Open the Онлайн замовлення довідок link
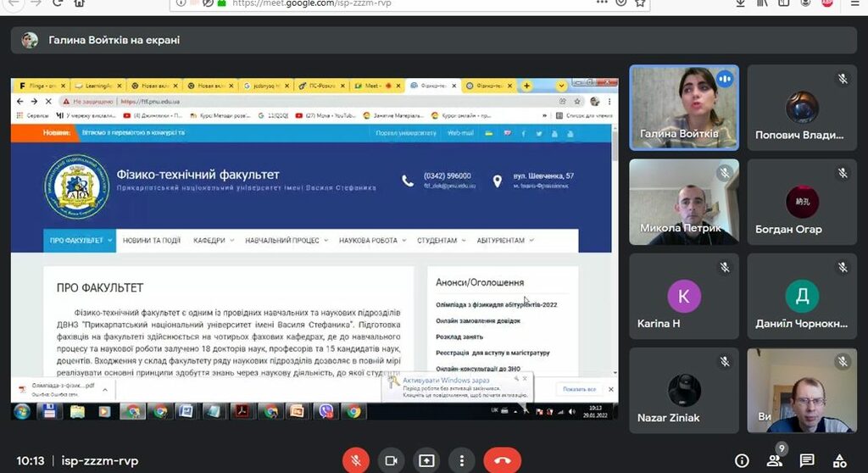The image size is (868, 473). pos(478,320)
